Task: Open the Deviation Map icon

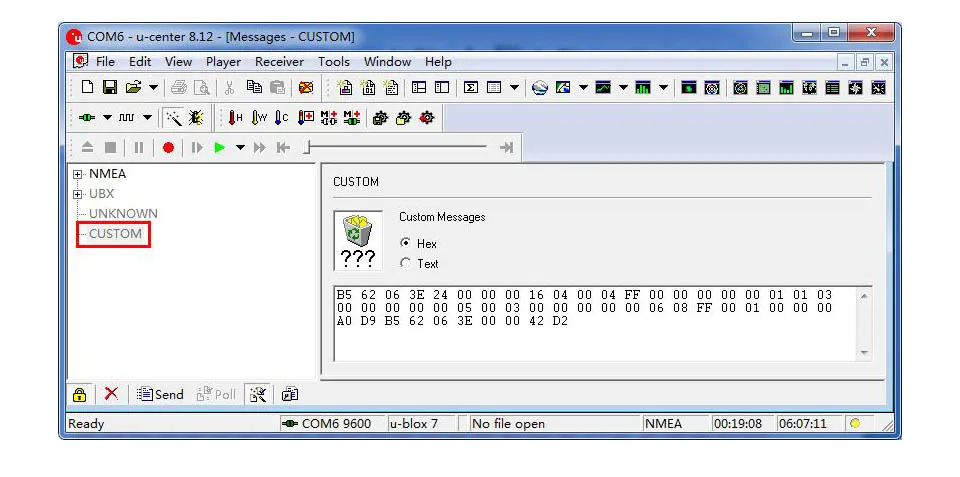Action: (x=689, y=88)
